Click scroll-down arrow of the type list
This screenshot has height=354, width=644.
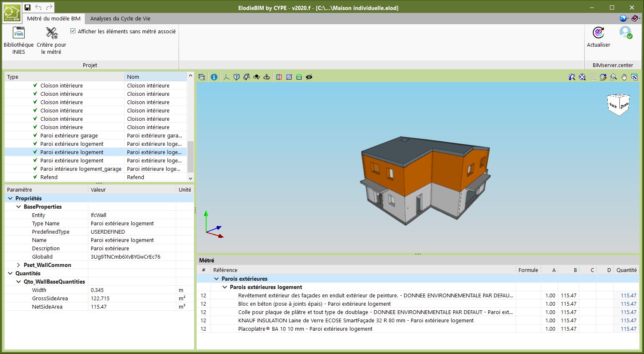click(x=190, y=178)
